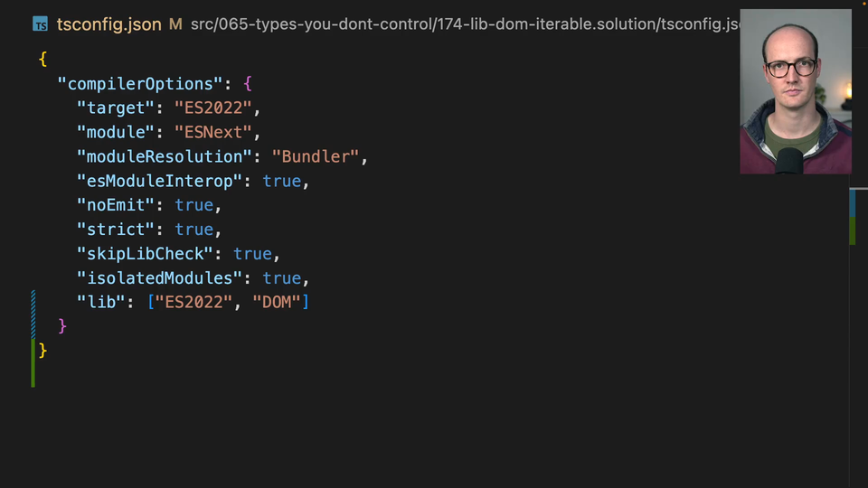Viewport: 868px width, 488px height.
Task: Click the "ES2022" target value
Action: [x=213, y=108]
